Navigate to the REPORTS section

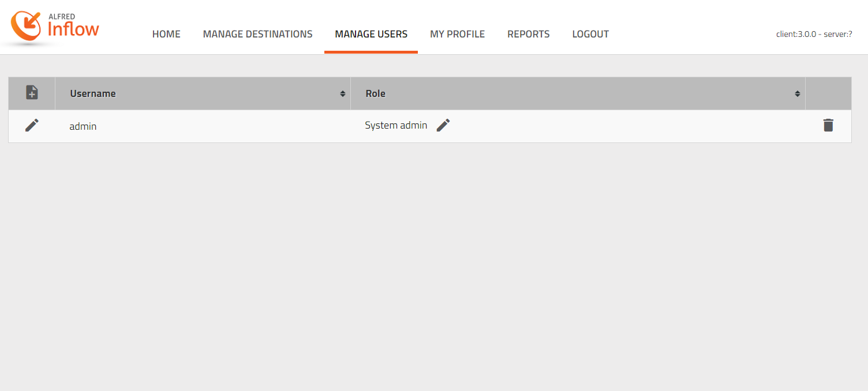pyautogui.click(x=528, y=34)
